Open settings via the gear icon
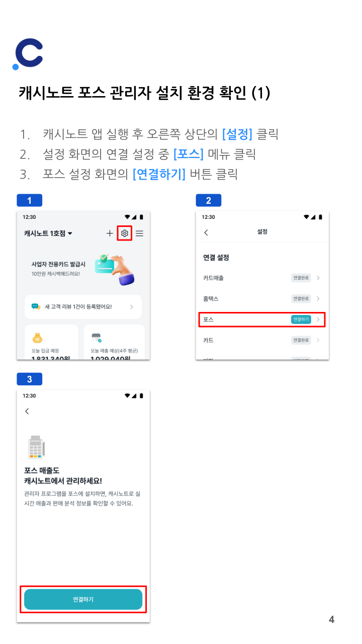The height and width of the screenshot is (644, 362). [124, 233]
